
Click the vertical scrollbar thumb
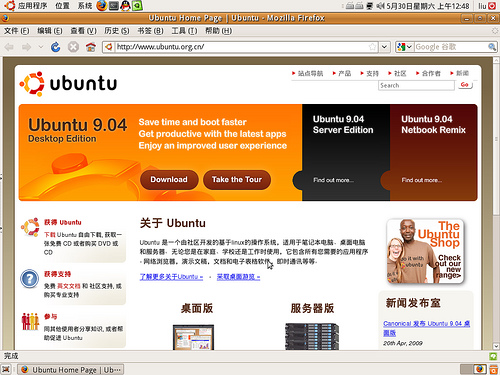(496, 139)
